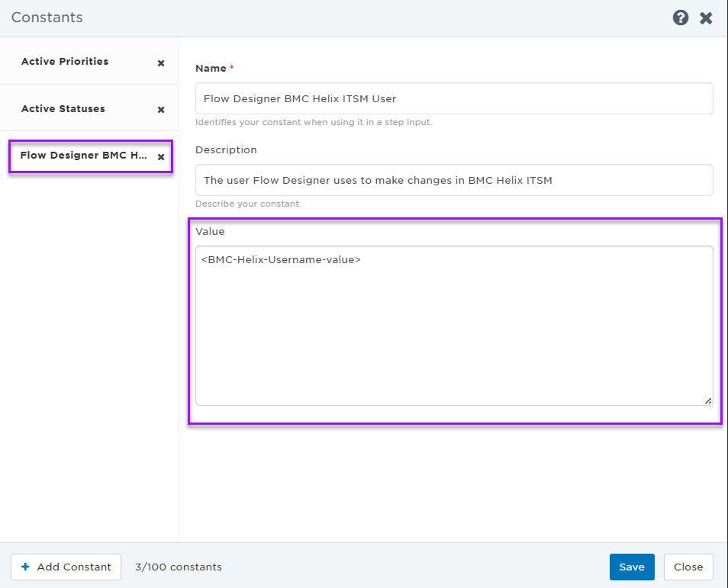Screen dimensions: 728x588
Task: Close the Constants dialog with the X icon
Action: tap(706, 18)
